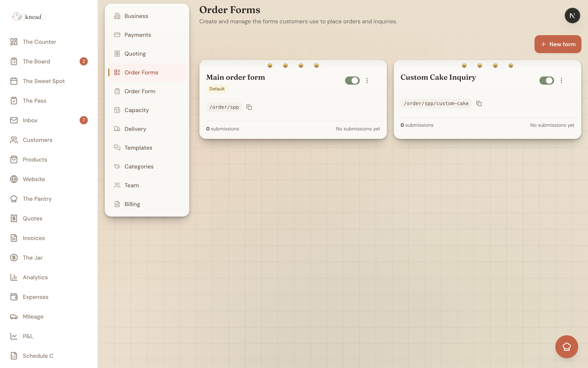This screenshot has width=588, height=368.
Task: Click the Order Forms page heading
Action: [230, 10]
